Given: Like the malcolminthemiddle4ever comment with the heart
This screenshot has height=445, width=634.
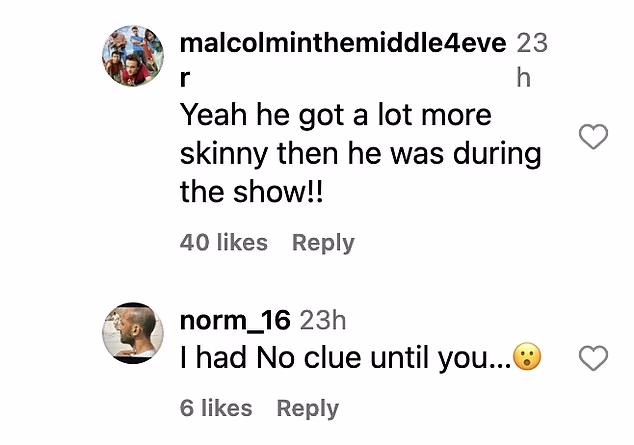Looking at the screenshot, I should pos(594,138).
